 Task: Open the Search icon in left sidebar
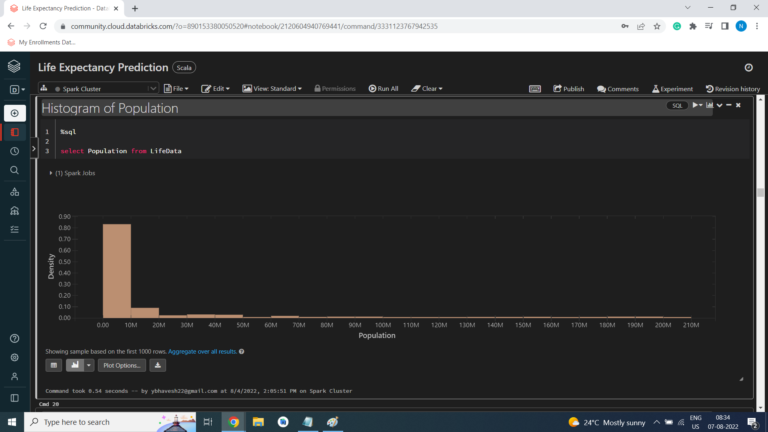point(14,170)
